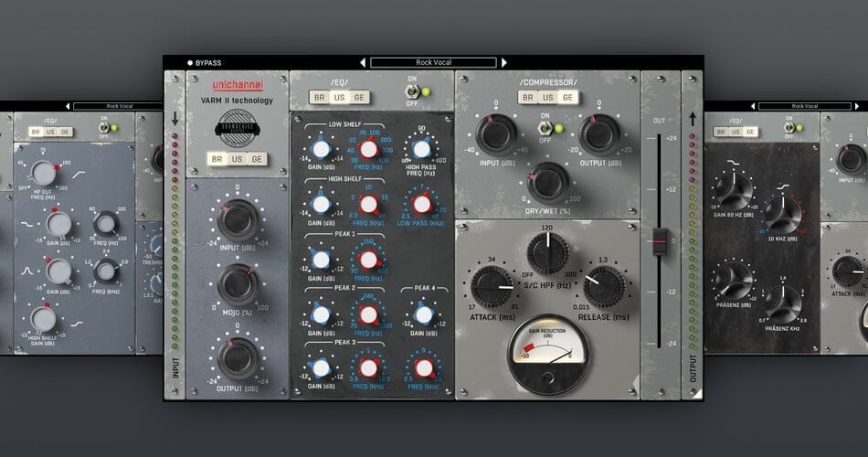This screenshot has height=457, width=868.
Task: Choose GE in the /EQ/ header
Action: pos(359,98)
